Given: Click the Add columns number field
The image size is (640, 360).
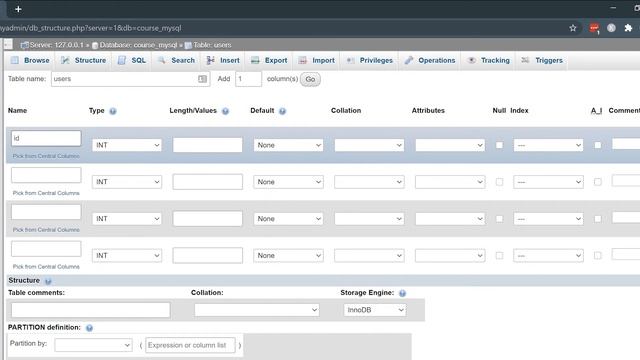Looking at the screenshot, I should point(248,79).
